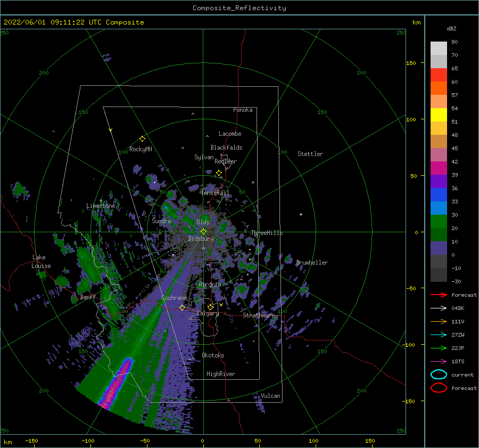
Task: Select the Lake Louise label
Action: pos(41,262)
